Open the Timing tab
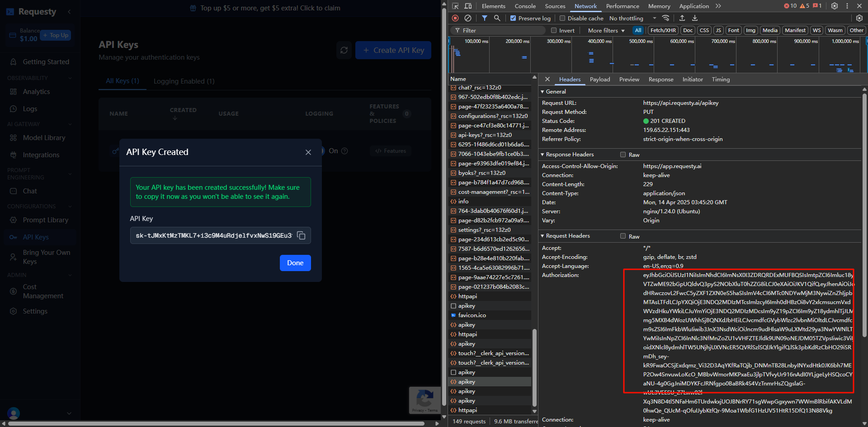The height and width of the screenshot is (427, 868). click(x=721, y=79)
